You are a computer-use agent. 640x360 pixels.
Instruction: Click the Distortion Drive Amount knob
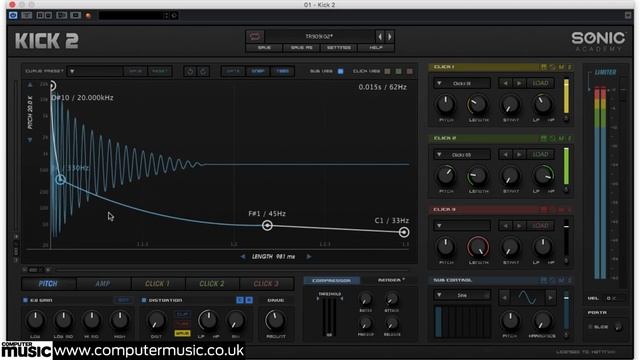(x=276, y=320)
